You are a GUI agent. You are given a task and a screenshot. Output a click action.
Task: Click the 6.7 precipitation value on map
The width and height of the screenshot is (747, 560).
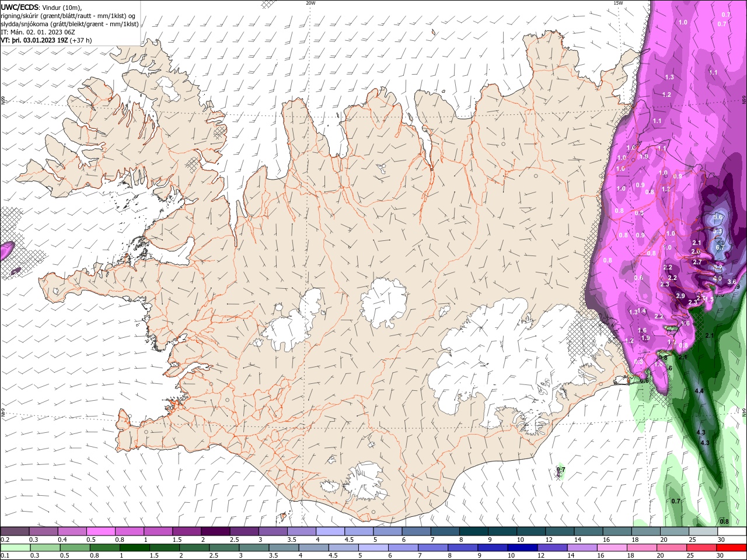(x=720, y=247)
